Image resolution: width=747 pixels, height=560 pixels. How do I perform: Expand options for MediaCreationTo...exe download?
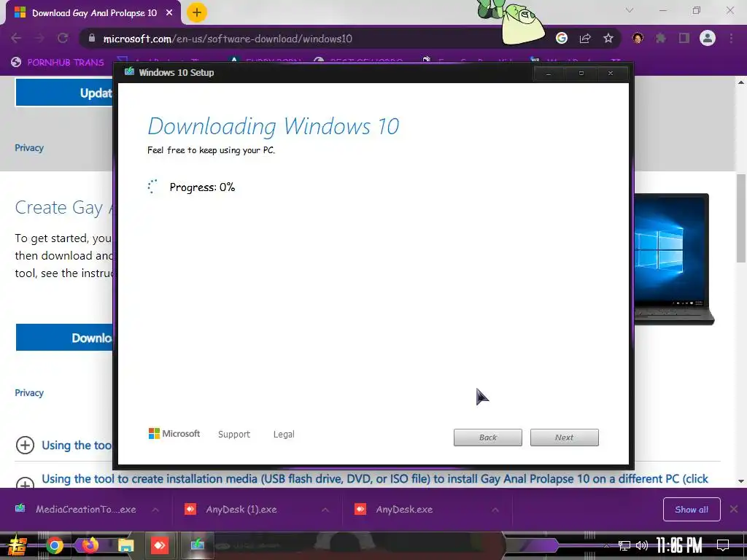point(155,510)
